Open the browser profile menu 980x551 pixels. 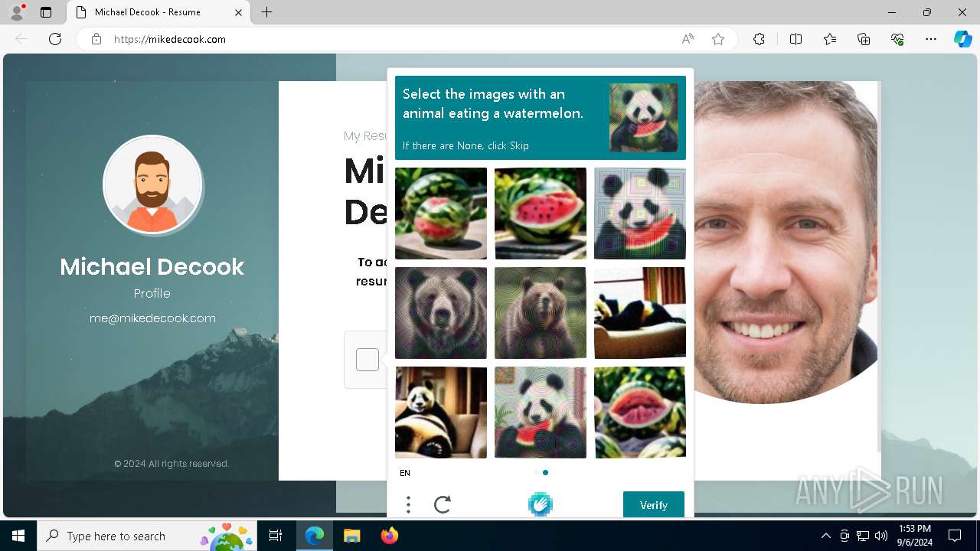pyautogui.click(x=17, y=12)
